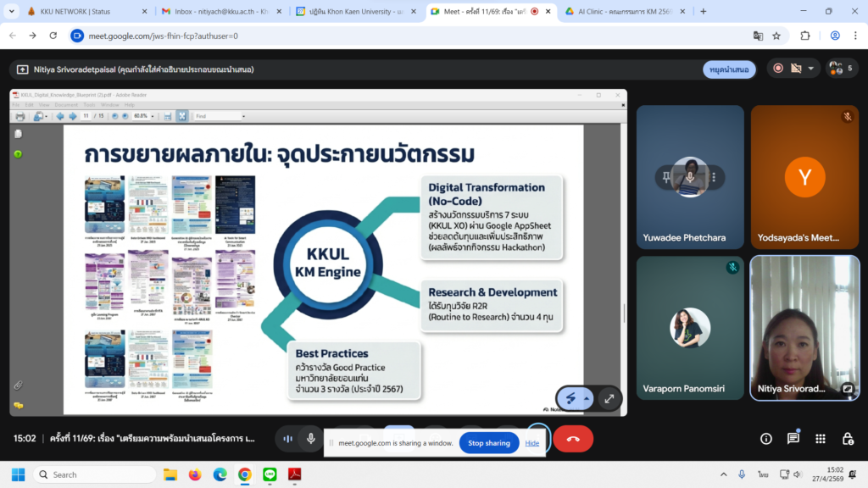Click Yuwadee Phetchara's video tile

pyautogui.click(x=690, y=177)
